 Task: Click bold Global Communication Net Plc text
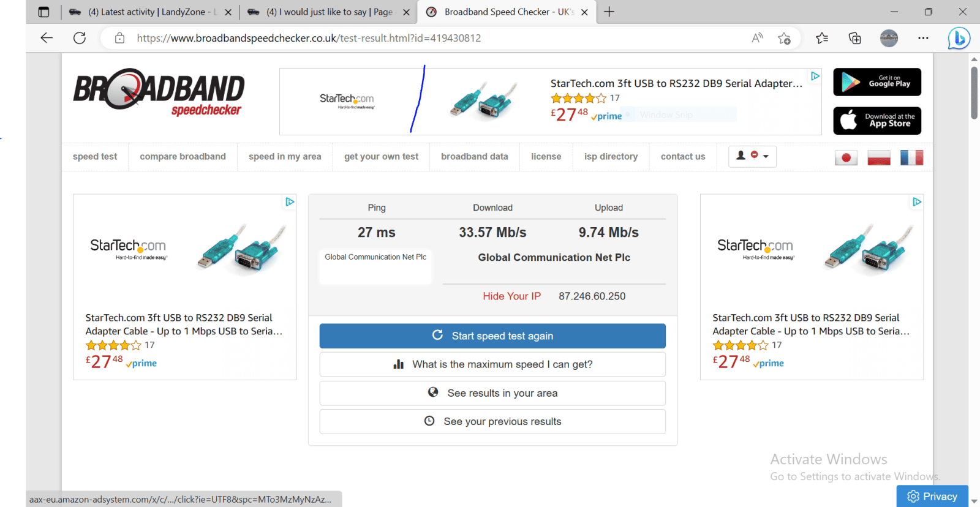[x=554, y=258]
